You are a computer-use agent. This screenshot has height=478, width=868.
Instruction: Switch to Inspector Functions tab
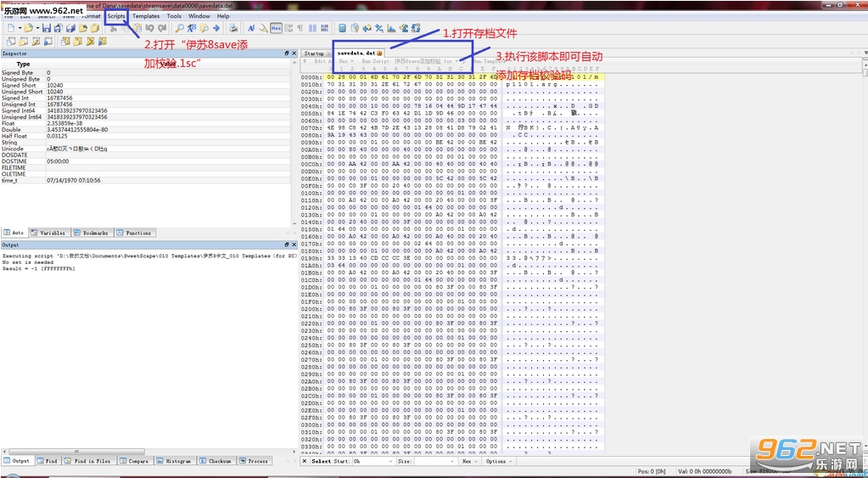[134, 233]
